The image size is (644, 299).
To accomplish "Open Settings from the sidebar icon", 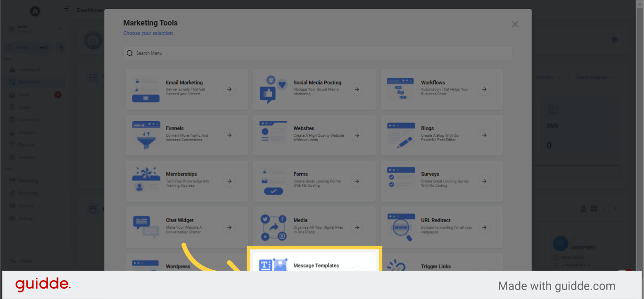I will pos(11,218).
